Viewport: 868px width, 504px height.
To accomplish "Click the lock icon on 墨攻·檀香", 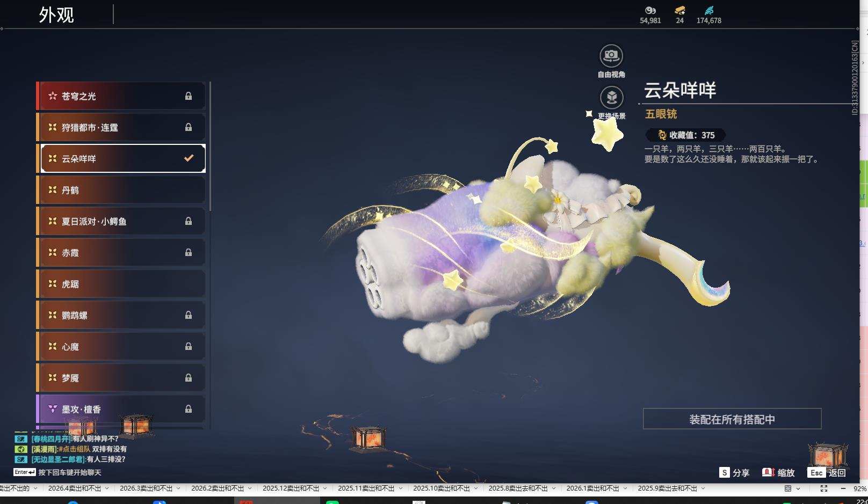I will coord(189,409).
